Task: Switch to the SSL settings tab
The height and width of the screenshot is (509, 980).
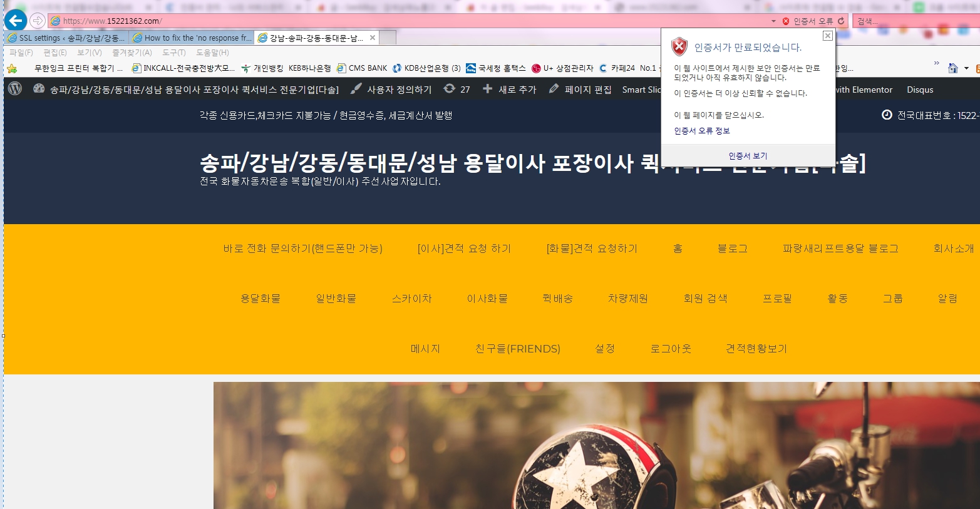Action: (67, 38)
